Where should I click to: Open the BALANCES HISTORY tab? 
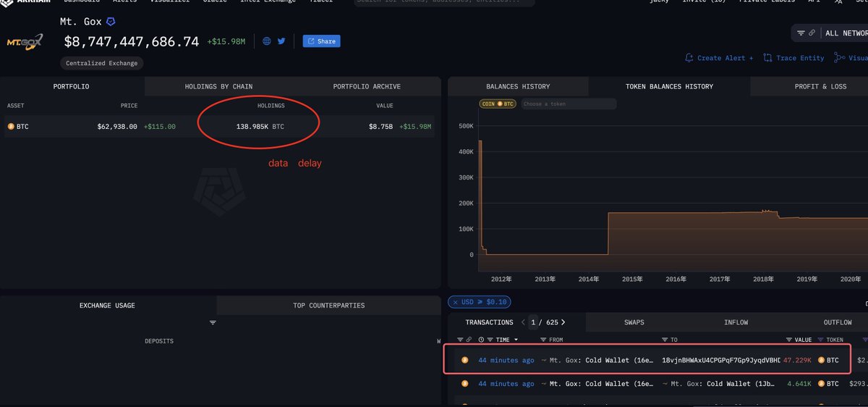pyautogui.click(x=518, y=86)
